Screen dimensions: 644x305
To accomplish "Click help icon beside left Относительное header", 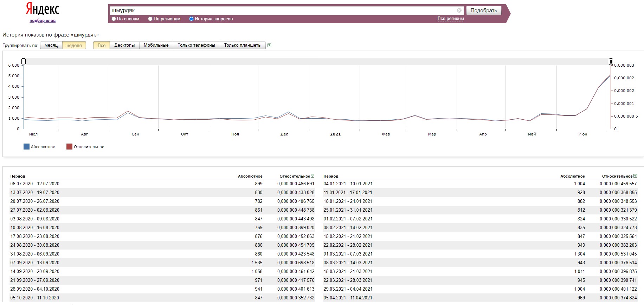I will click(x=313, y=176).
